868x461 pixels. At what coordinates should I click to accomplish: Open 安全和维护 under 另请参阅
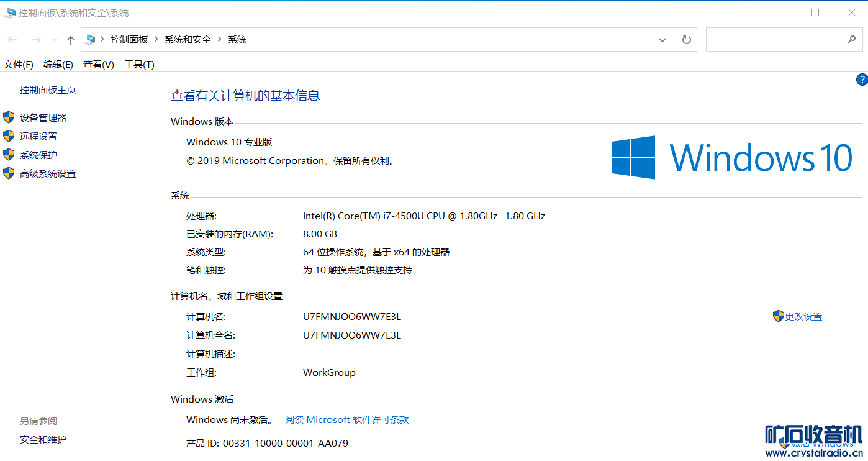coord(43,440)
